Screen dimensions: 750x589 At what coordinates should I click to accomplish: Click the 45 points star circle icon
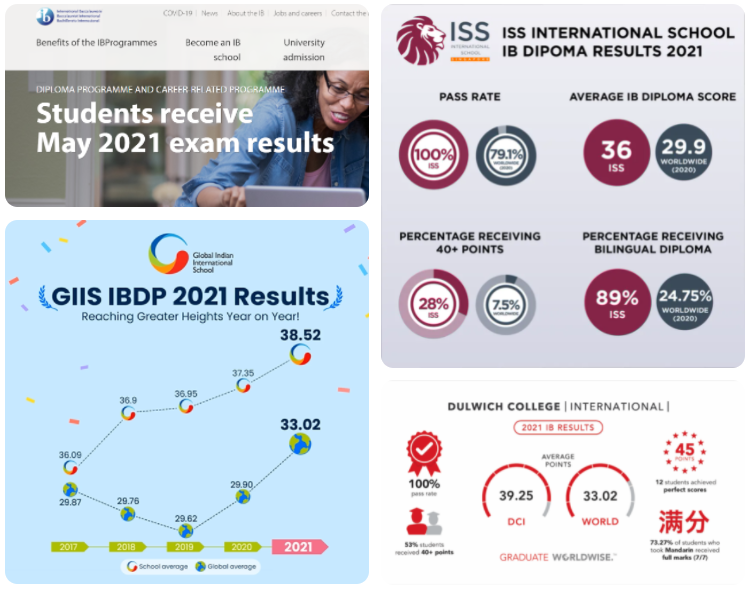click(684, 451)
